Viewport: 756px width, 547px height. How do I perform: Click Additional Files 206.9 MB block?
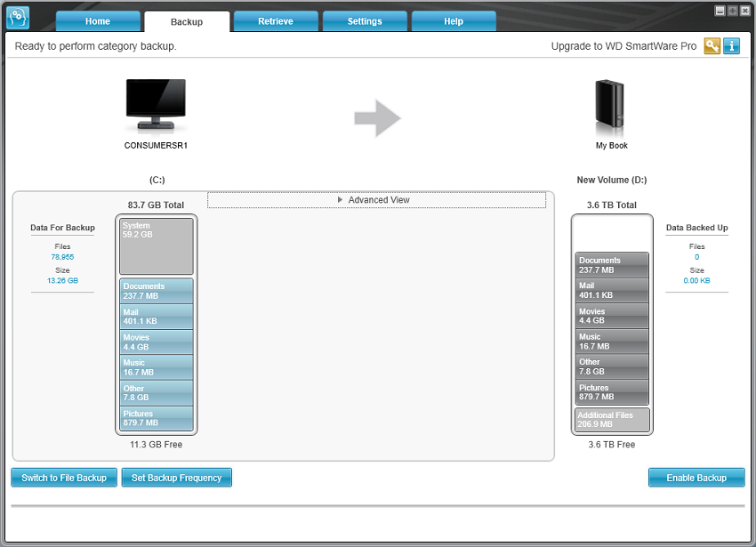point(612,420)
